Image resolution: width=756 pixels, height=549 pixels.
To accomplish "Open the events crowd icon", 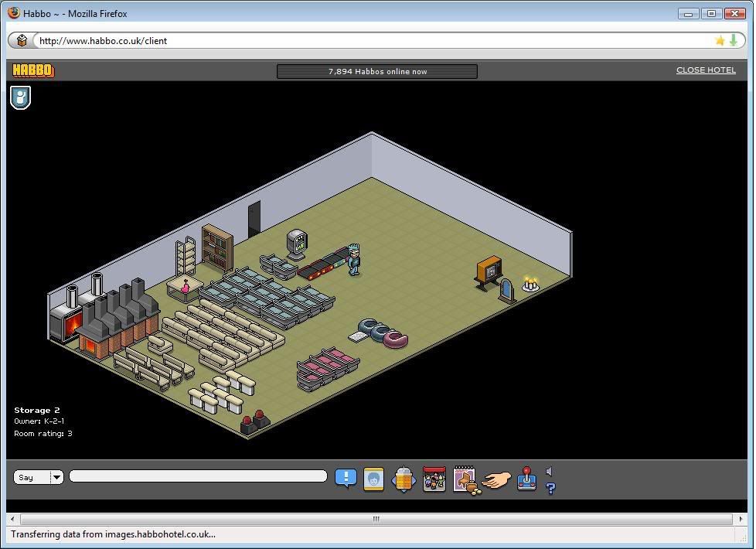I will coord(434,479).
